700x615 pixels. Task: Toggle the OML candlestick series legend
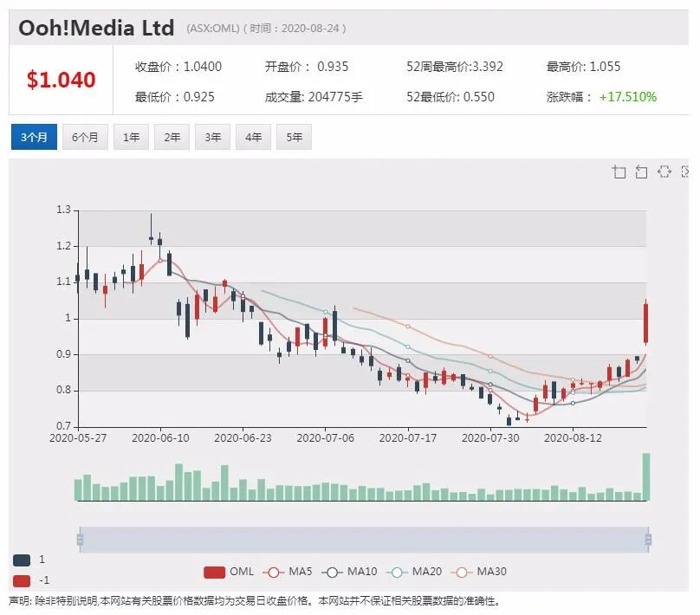point(228,573)
